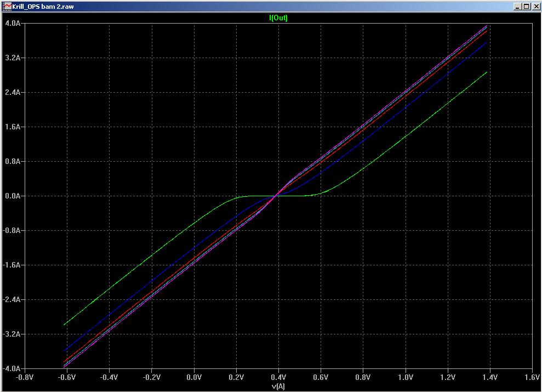Screen dimensions: 542x392
Task: Click the 2.4A vertical axis label
Action: 13,92
